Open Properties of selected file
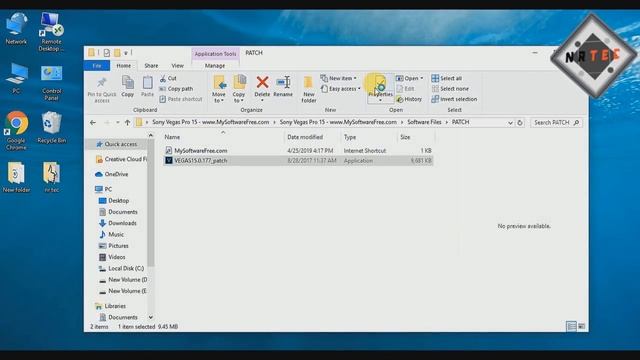 pos(380,88)
